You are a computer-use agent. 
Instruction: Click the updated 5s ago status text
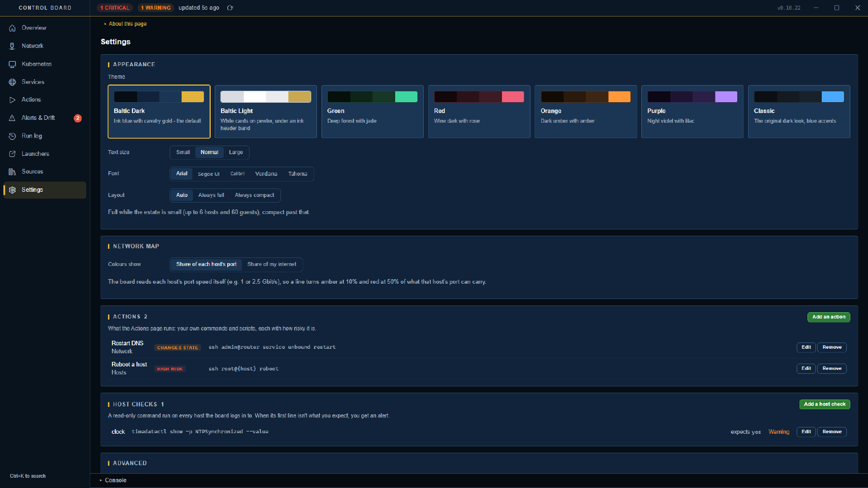(199, 8)
